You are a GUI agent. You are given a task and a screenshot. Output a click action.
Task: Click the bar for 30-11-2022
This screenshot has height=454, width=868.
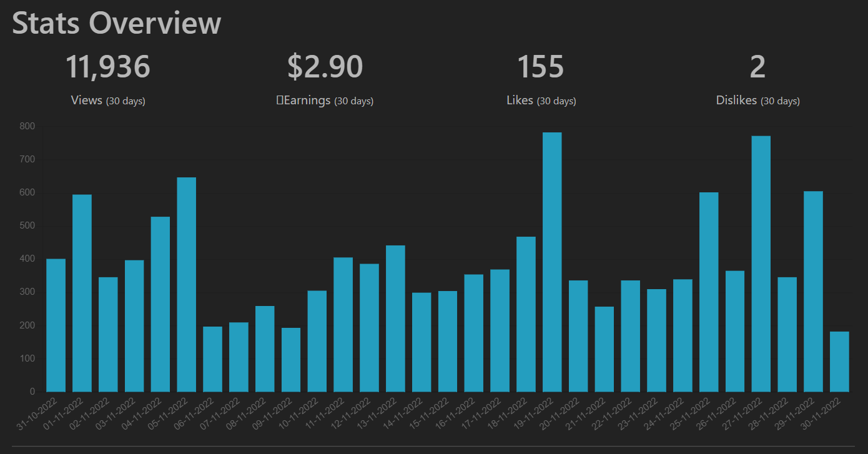(840, 362)
